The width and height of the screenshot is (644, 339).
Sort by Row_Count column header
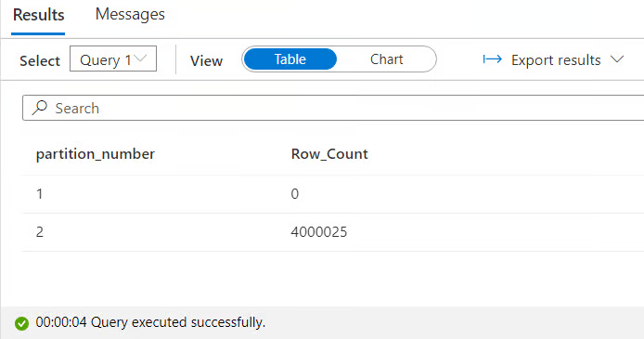click(x=329, y=154)
